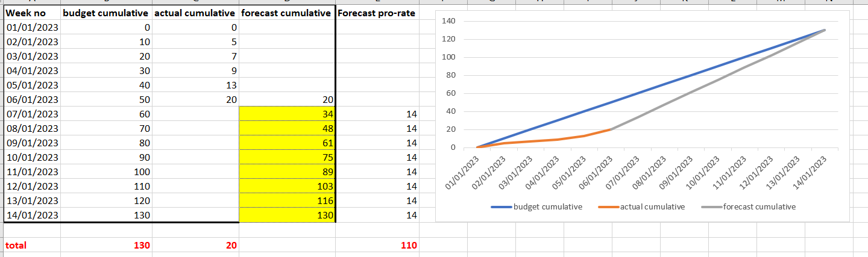Click the 13/01/2023 date cell in table
The image size is (868, 257).
click(x=32, y=200)
